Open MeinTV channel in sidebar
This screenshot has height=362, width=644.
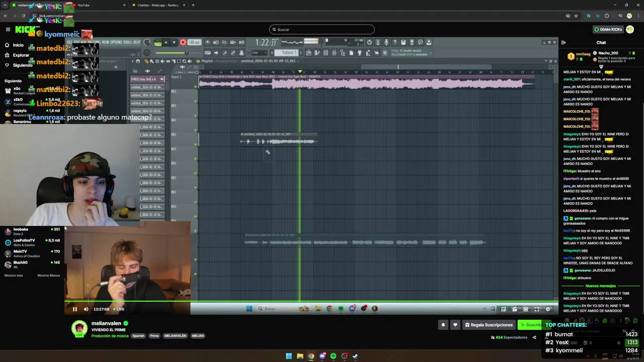click(33, 253)
